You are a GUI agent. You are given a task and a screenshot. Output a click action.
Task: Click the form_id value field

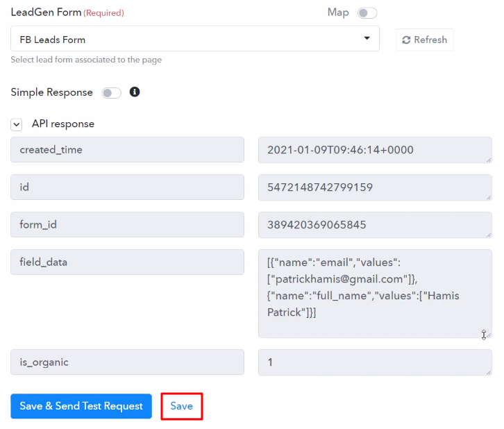click(374, 225)
